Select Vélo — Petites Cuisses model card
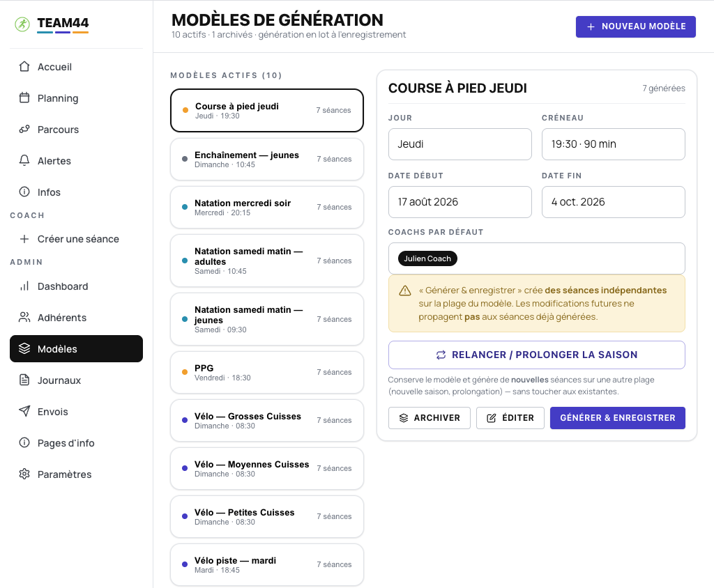The height and width of the screenshot is (588, 714). click(267, 516)
